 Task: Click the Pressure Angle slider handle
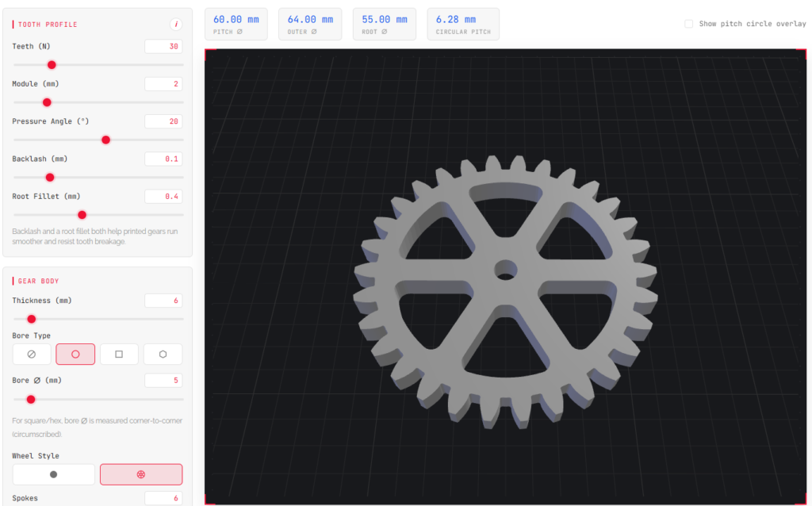[x=106, y=140]
